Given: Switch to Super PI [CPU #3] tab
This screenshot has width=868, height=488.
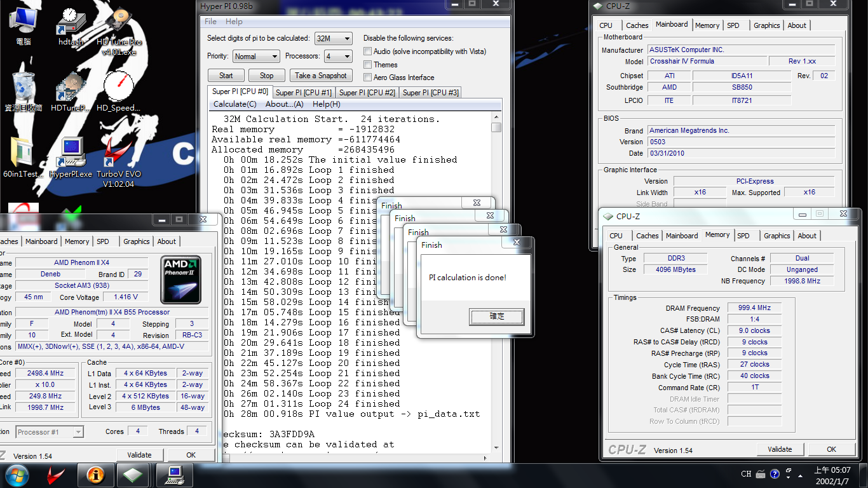Looking at the screenshot, I should [x=431, y=93].
